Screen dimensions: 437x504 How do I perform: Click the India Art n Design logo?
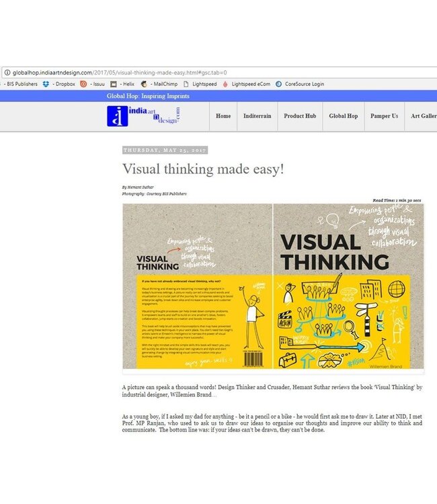[x=144, y=116]
